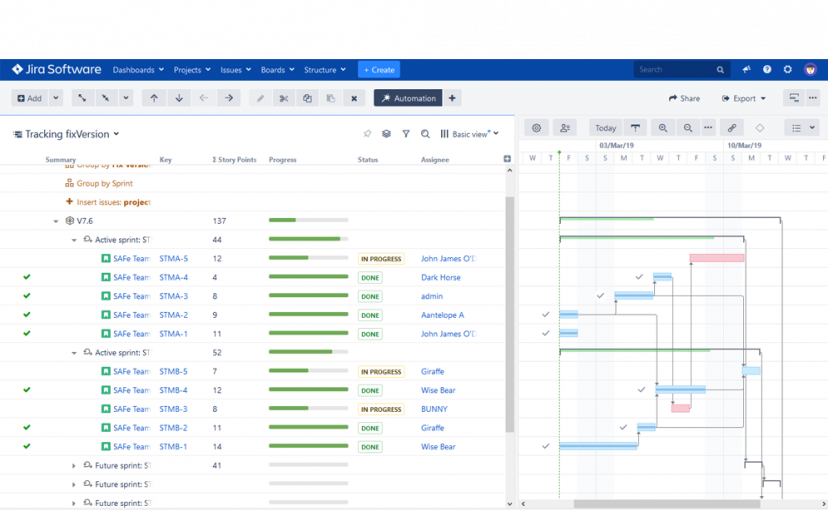Image resolution: width=828 pixels, height=510 pixels.
Task: Outdent item with left arrow icon
Action: click(x=204, y=98)
